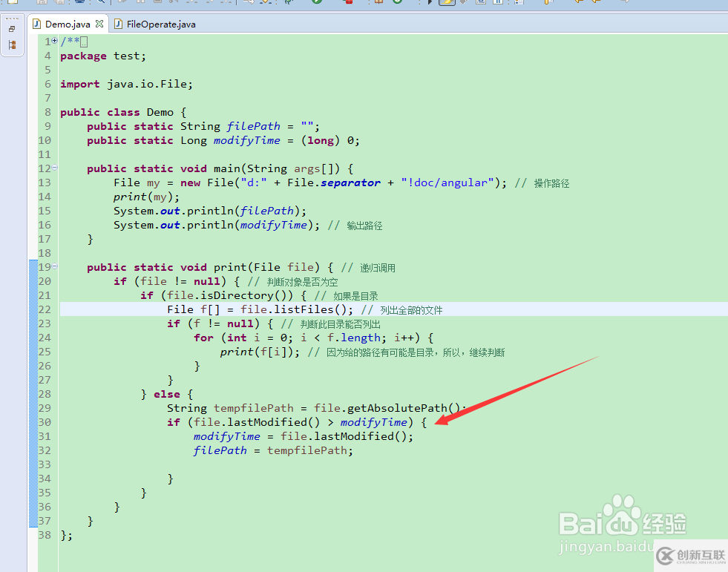Click 'modifyTime = file.lastModified();' on line 31

[x=304, y=436]
